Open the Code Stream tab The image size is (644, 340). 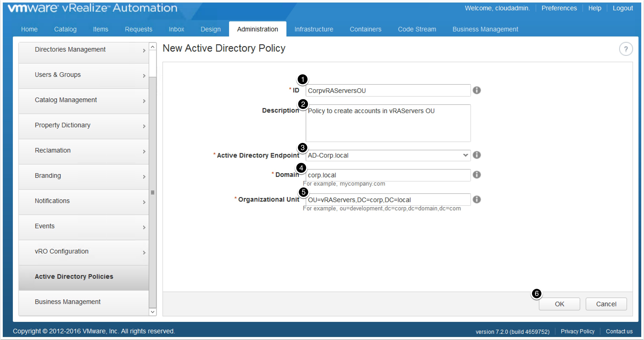coord(417,29)
